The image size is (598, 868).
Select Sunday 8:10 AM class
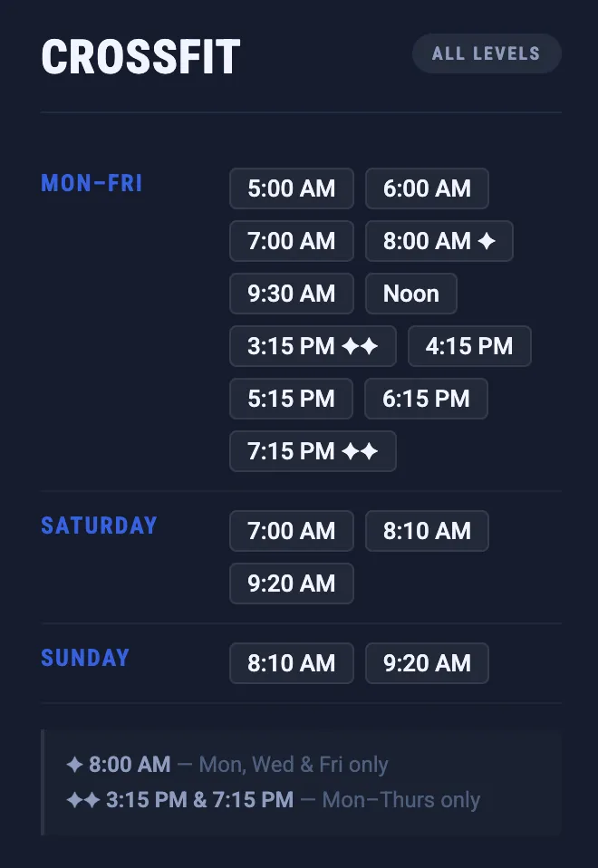click(x=291, y=663)
